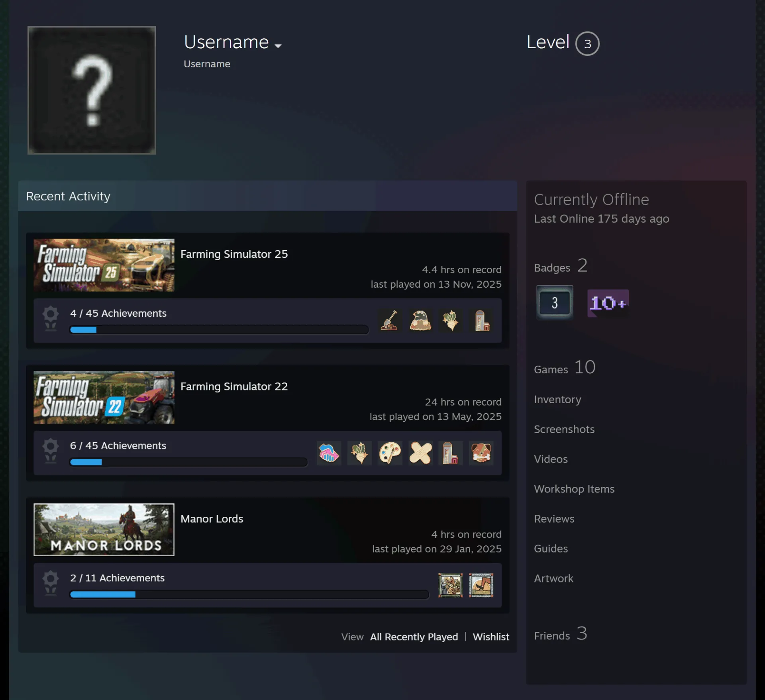Screen dimensions: 765x700
Task: Open the Wishlist link
Action: click(491, 637)
